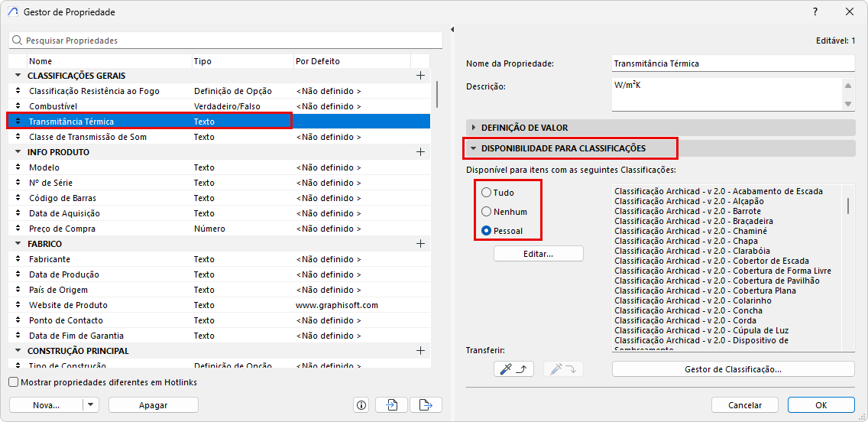Click the Nome da Propriedade field
Viewport: 868px width, 422px height.
(734, 63)
